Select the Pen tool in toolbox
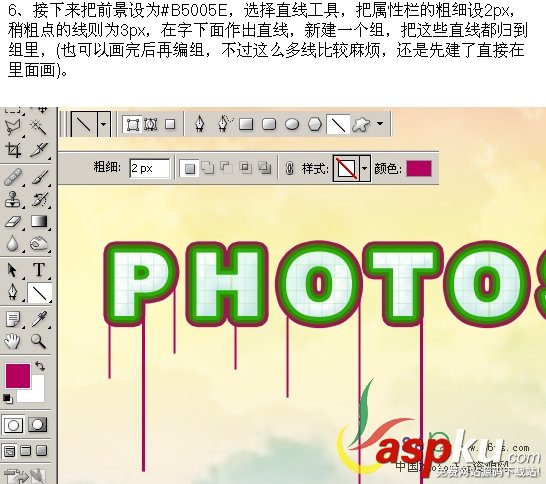The height and width of the screenshot is (484, 546). (13, 292)
